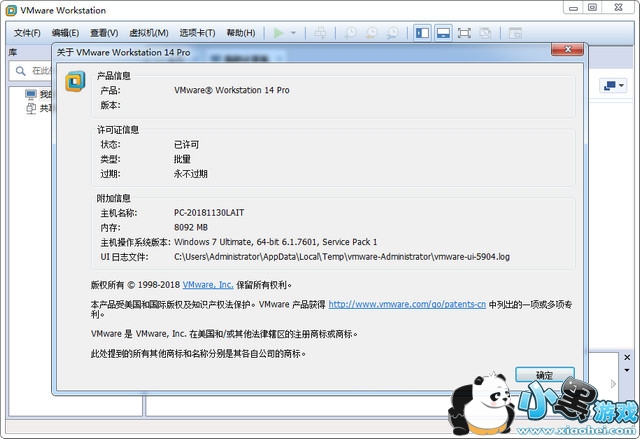Open the 帮助(H) menu
The image size is (640, 439).
[241, 33]
